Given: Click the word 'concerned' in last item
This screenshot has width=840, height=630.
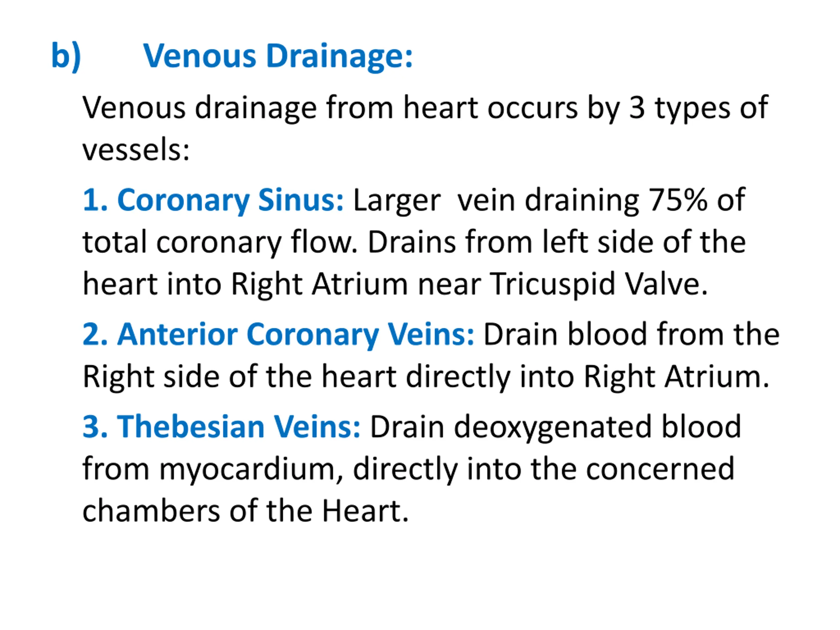Looking at the screenshot, I should point(660,469).
